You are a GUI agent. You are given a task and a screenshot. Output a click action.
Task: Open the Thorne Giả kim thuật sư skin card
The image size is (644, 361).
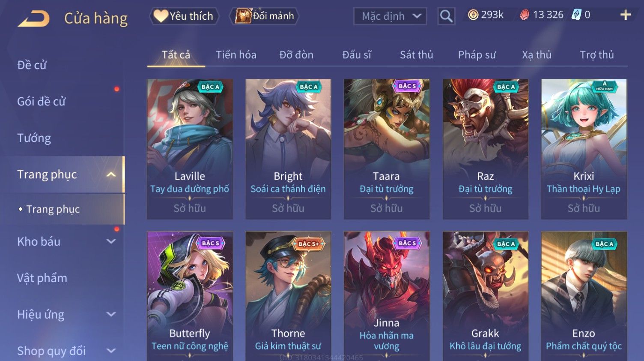click(288, 296)
